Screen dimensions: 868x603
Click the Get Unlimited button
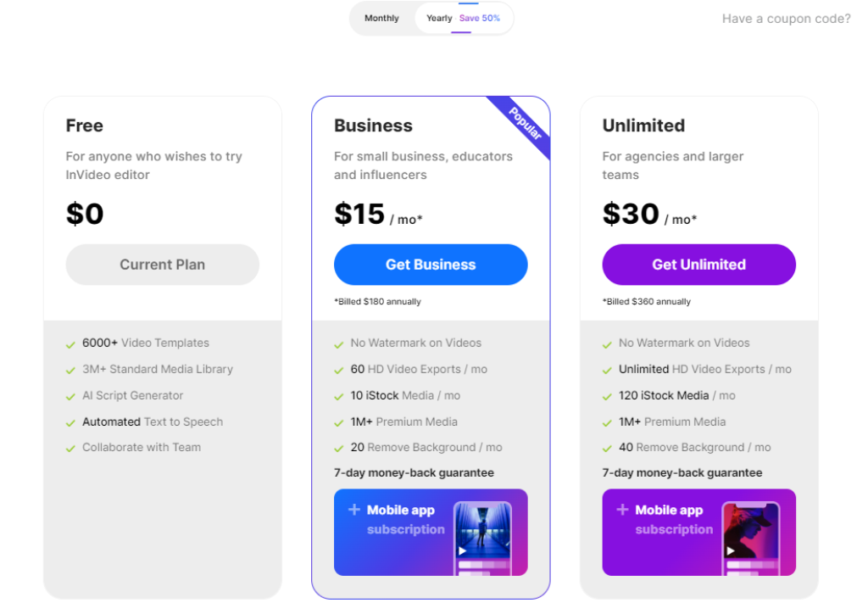[698, 265]
